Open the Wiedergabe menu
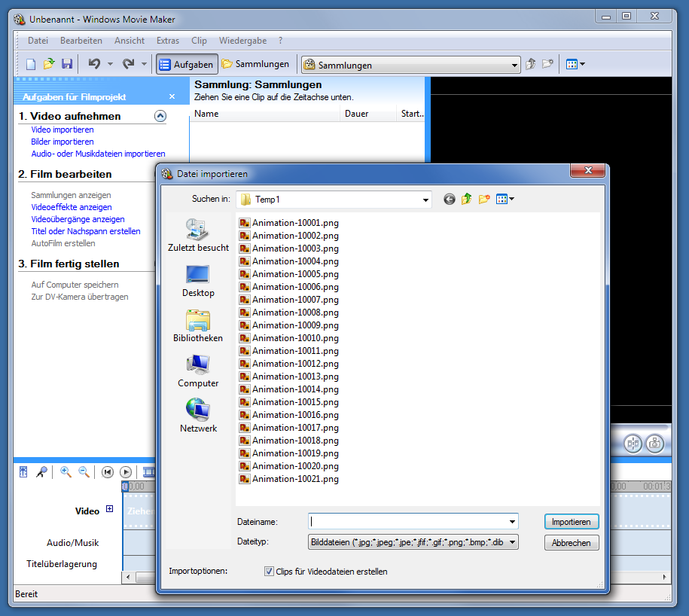 coord(242,41)
